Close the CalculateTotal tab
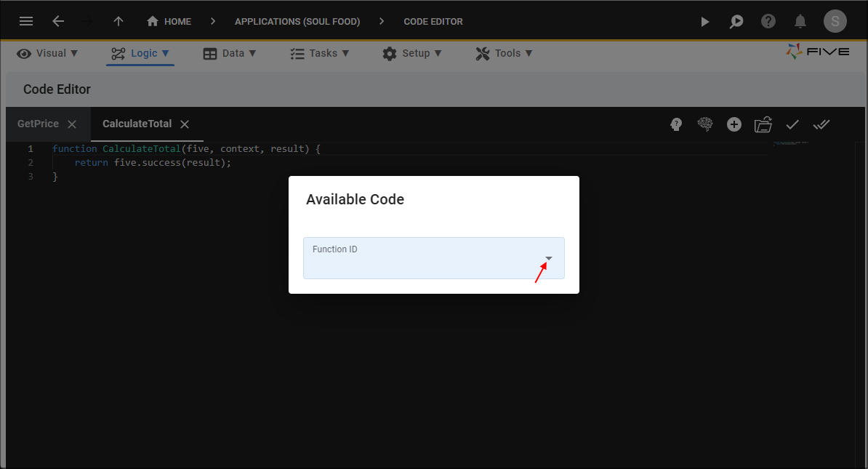The height and width of the screenshot is (469, 868). [185, 124]
